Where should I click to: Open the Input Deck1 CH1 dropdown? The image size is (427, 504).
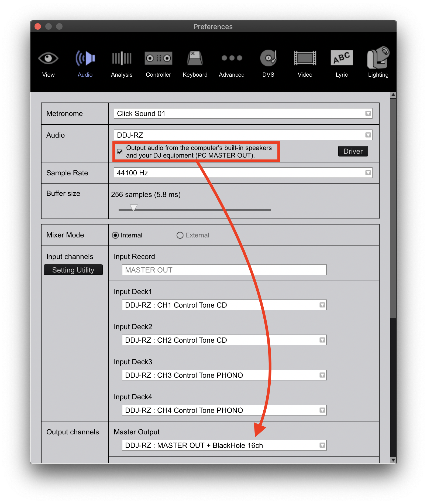click(224, 305)
